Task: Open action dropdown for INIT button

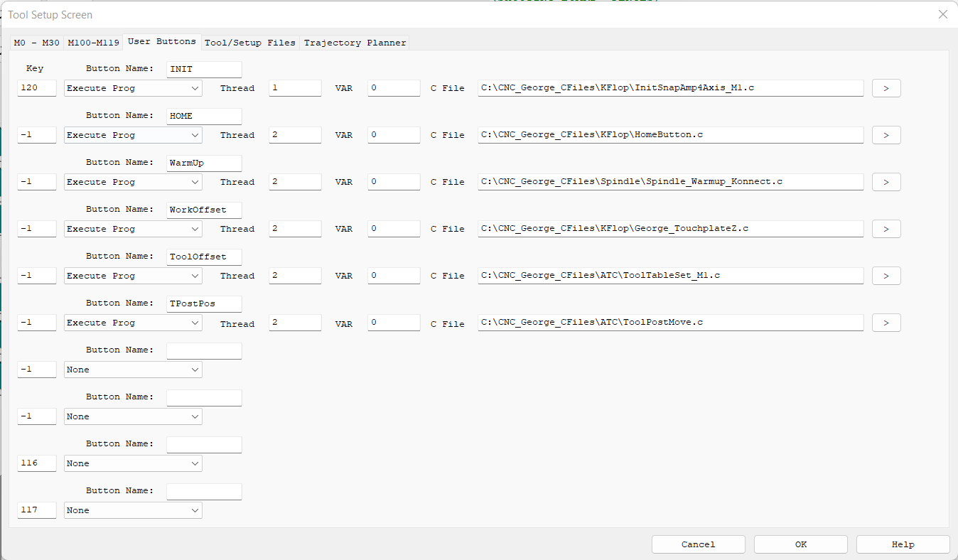Action: click(x=133, y=88)
